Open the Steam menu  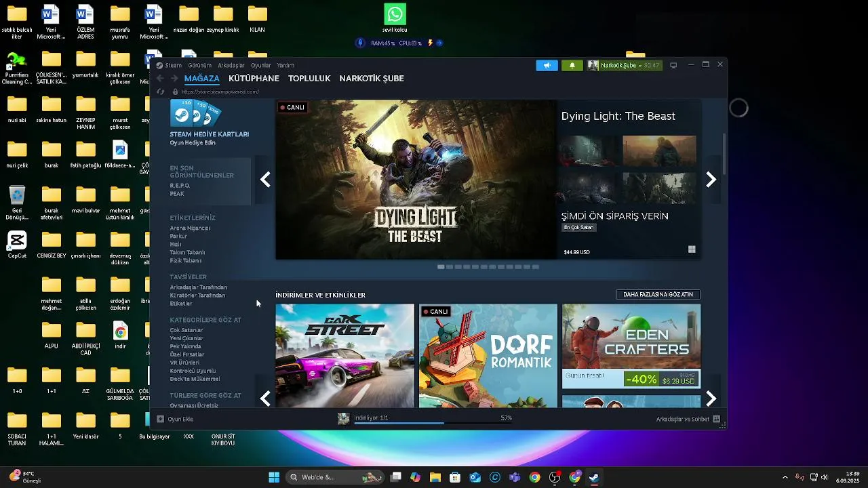click(174, 66)
